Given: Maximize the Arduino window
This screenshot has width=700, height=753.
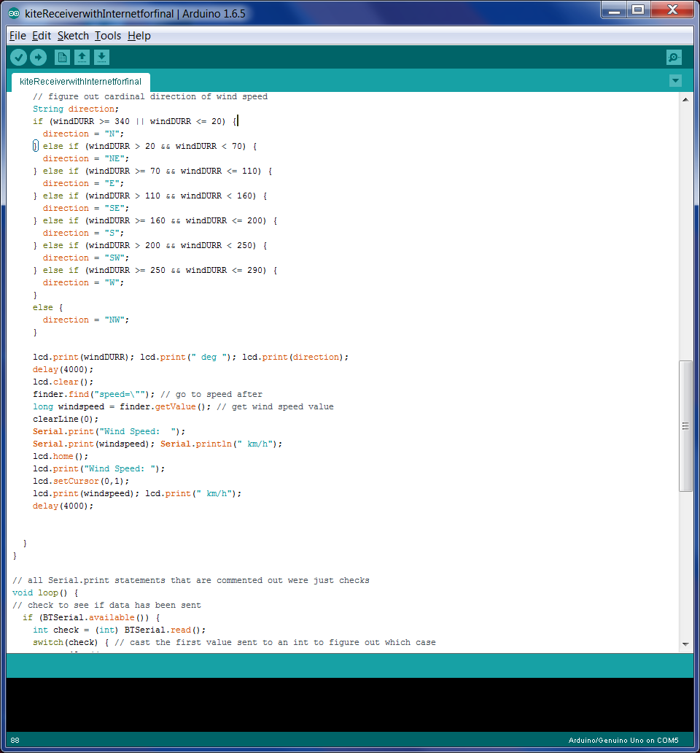Looking at the screenshot, I should [x=637, y=10].
